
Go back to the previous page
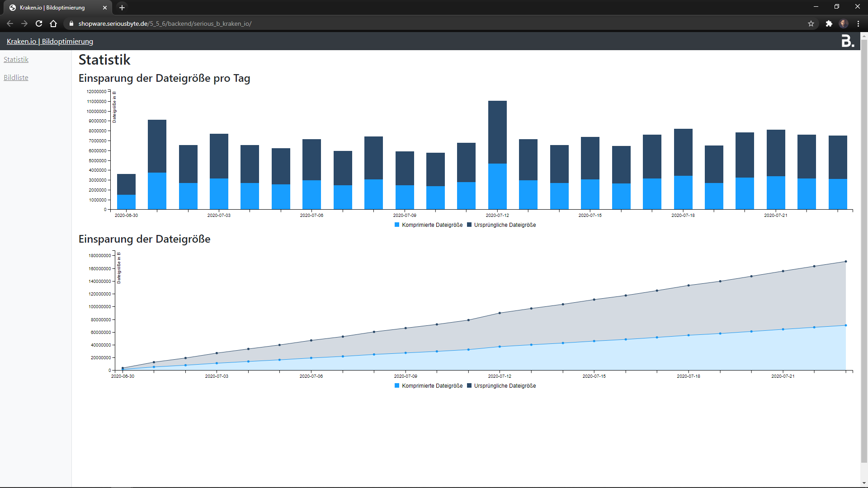coord(10,23)
